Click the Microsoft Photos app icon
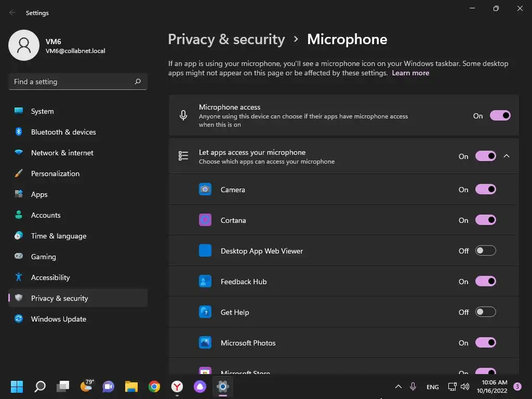Viewport: 532px width, 399px height. pos(205,343)
